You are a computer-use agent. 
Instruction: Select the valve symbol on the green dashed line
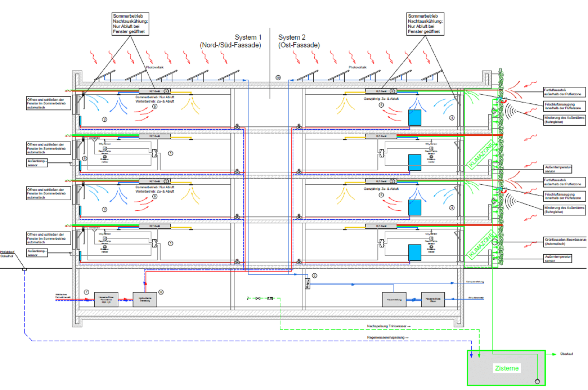[x=258, y=298]
